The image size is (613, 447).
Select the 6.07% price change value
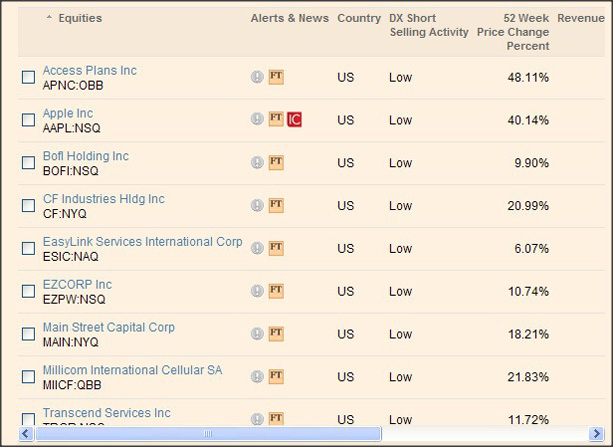pyautogui.click(x=532, y=249)
